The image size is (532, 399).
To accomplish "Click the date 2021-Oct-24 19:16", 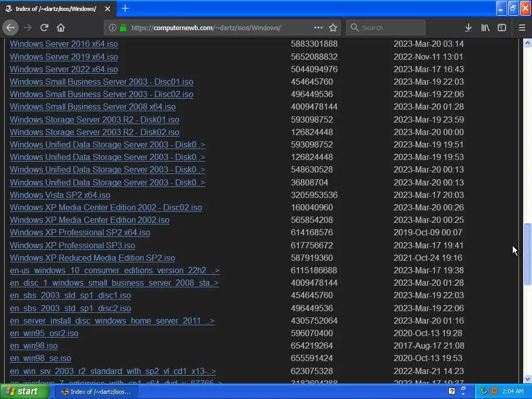I will pyautogui.click(x=428, y=258).
